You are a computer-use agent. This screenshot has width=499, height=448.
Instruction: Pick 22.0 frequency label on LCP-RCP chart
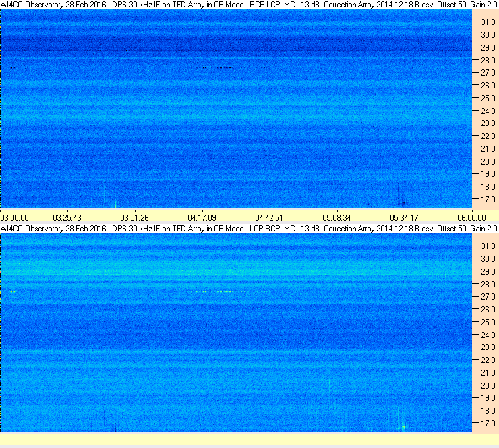(488, 360)
